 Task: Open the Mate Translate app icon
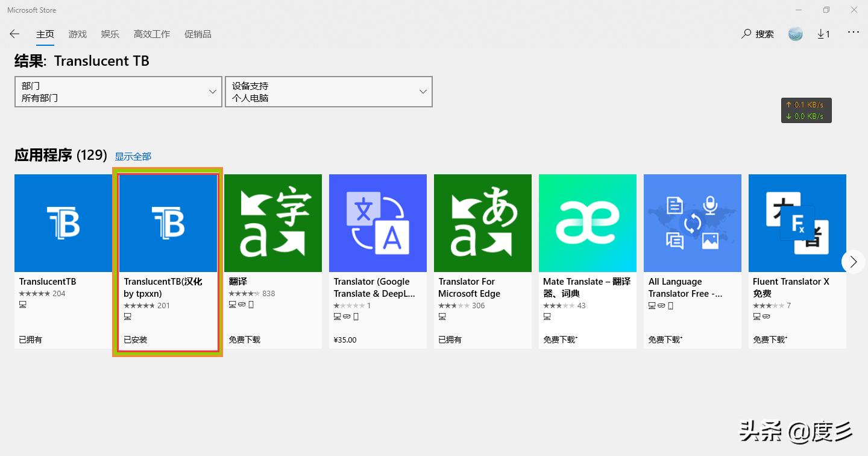(x=588, y=223)
